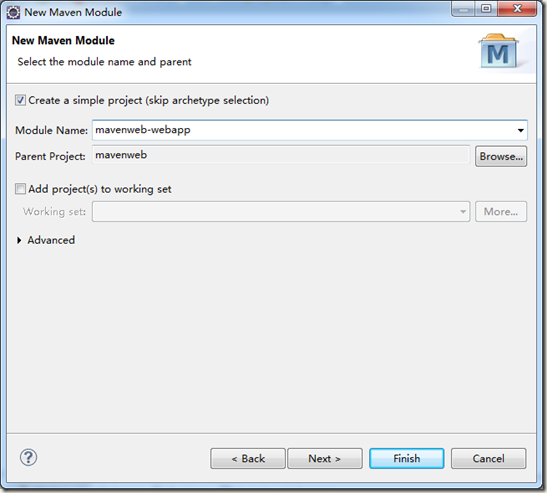Click the Eclipse icon in title bar
The width and height of the screenshot is (547, 493).
[x=14, y=13]
